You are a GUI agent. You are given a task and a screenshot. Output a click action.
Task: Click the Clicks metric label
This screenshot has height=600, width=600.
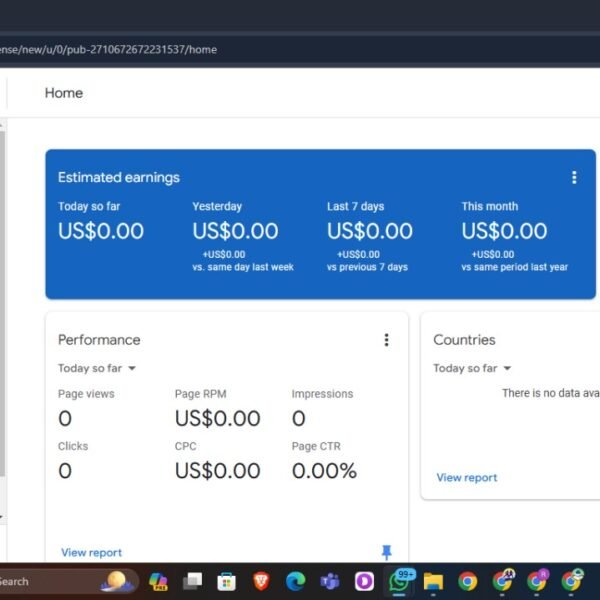[x=73, y=446]
